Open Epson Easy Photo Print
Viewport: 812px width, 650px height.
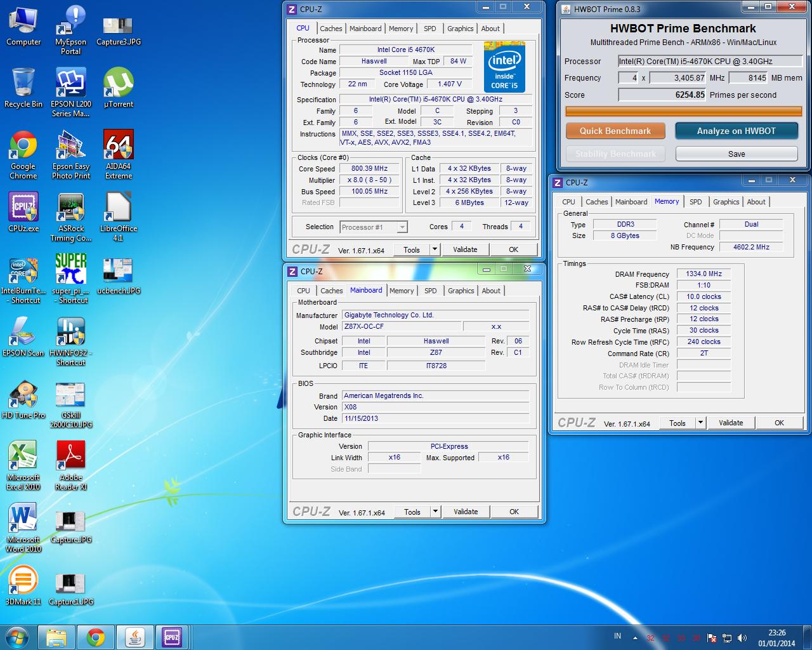coord(70,155)
